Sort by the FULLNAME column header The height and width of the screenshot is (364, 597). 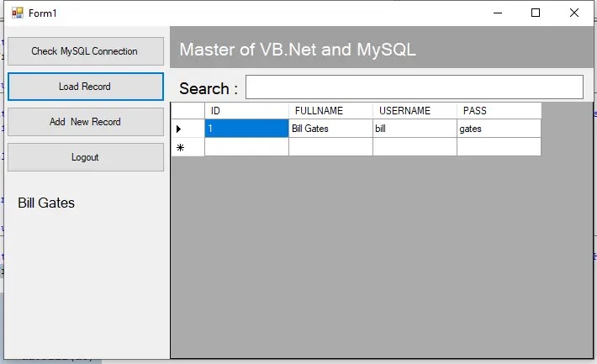point(330,111)
